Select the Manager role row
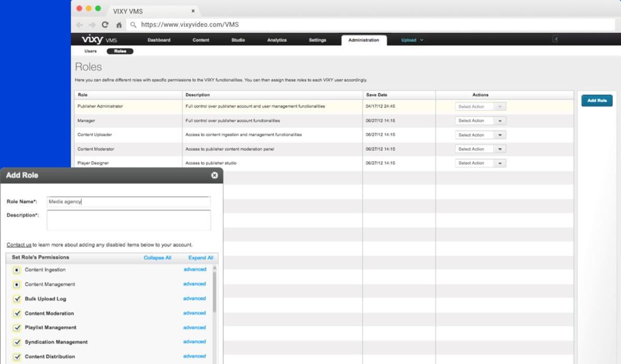Screen dimensions: 621x364 tap(324, 120)
